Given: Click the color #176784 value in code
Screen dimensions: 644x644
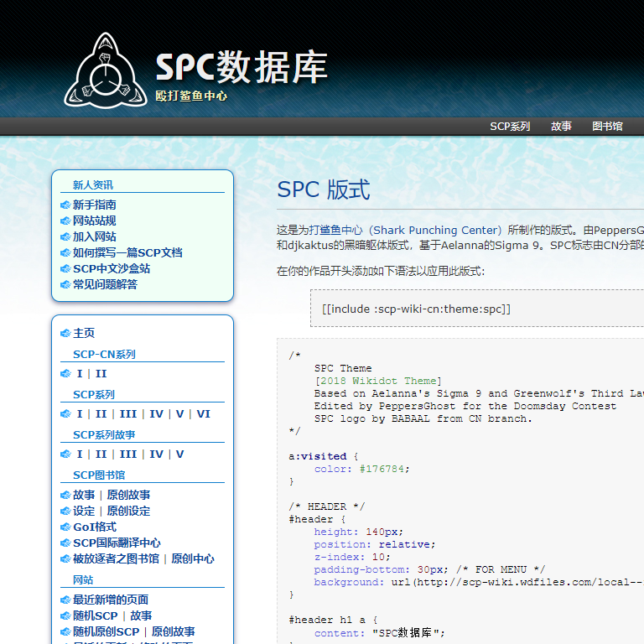Looking at the screenshot, I should tap(382, 469).
